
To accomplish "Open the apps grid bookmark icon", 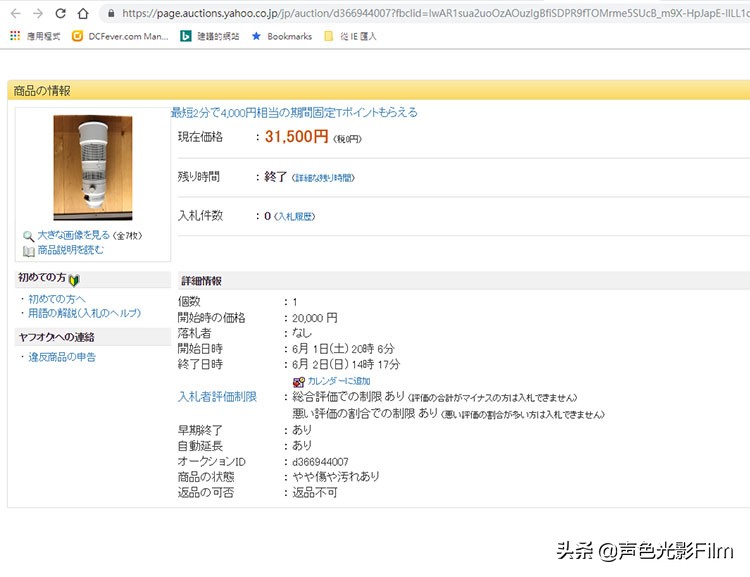I will point(15,36).
